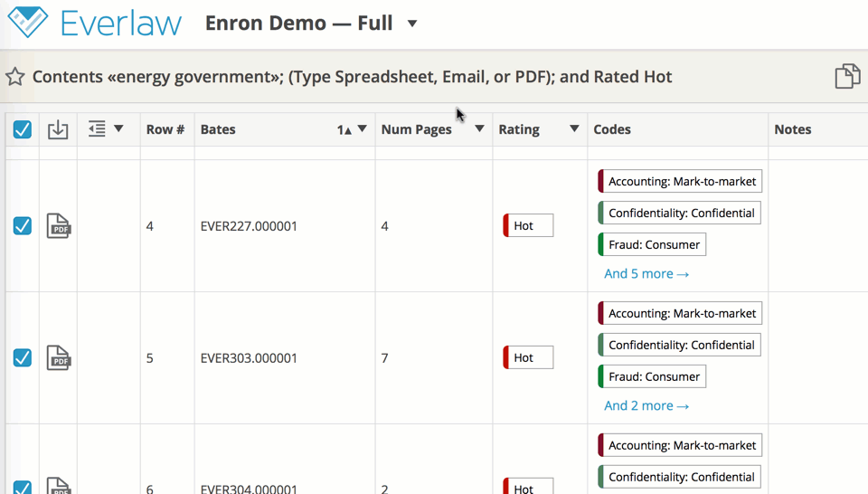Click the copy documents icon
The height and width of the screenshot is (494, 868).
point(847,76)
